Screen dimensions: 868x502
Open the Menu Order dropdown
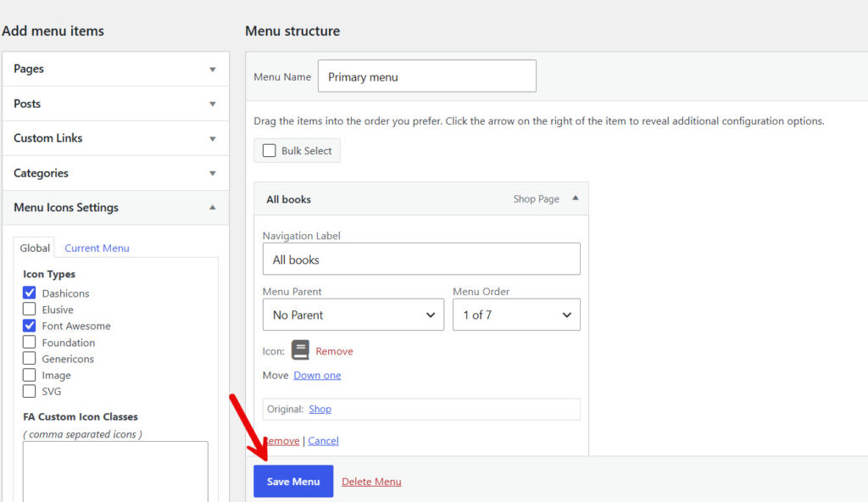tap(516, 315)
